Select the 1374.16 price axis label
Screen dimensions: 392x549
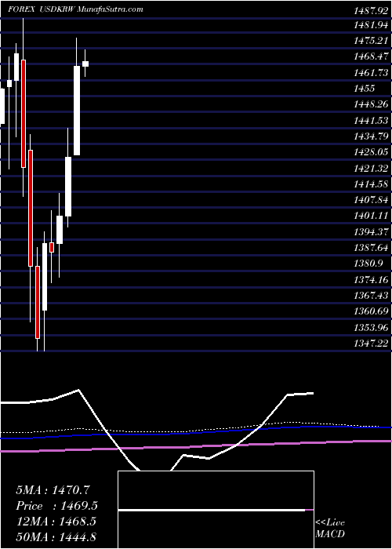coord(371,279)
